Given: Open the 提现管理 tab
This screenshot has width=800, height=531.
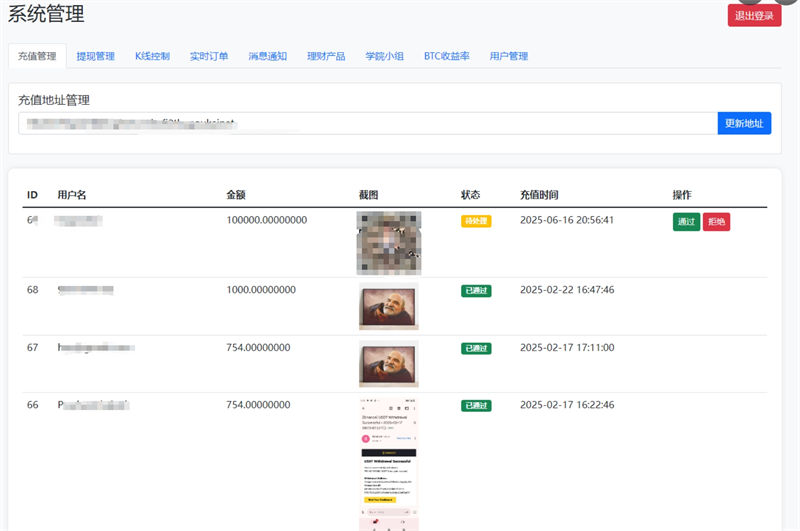Looking at the screenshot, I should (x=96, y=56).
